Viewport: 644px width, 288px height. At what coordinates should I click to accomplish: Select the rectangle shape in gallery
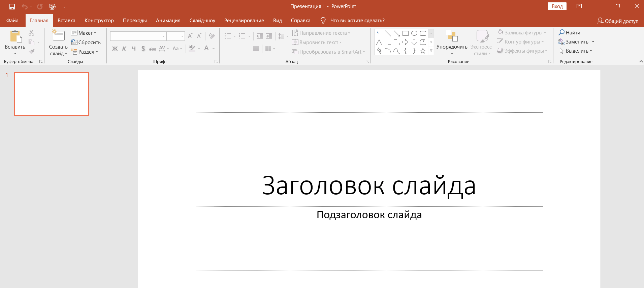coord(406,33)
